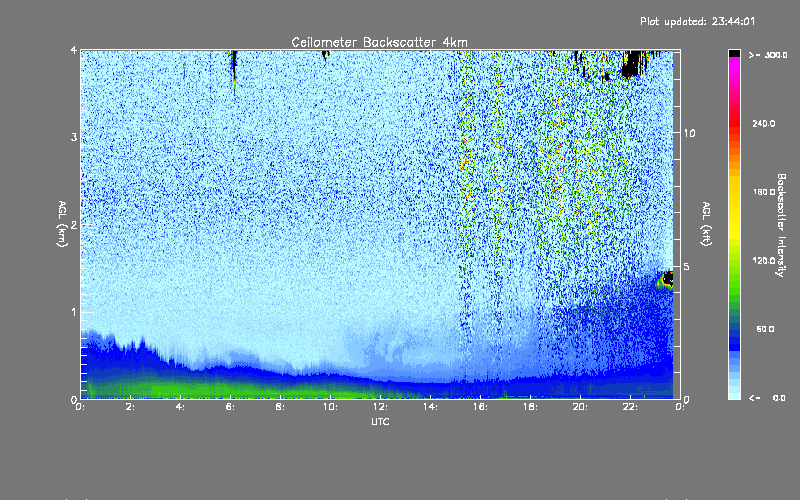The width and height of the screenshot is (800, 500).
Task: Click the ">= 300.0" color bar value
Action: 768,55
